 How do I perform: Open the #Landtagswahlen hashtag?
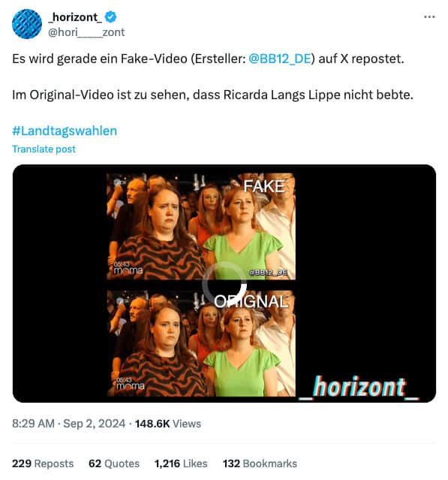tap(65, 131)
